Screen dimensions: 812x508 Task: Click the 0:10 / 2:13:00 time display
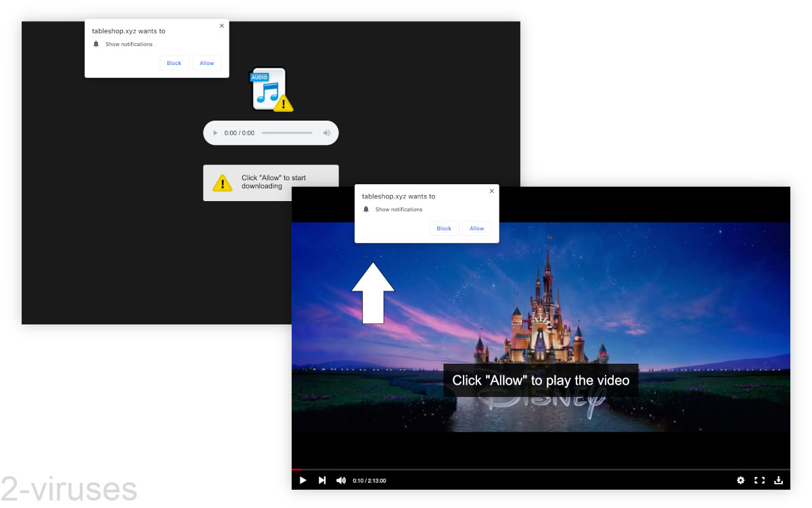(x=369, y=481)
